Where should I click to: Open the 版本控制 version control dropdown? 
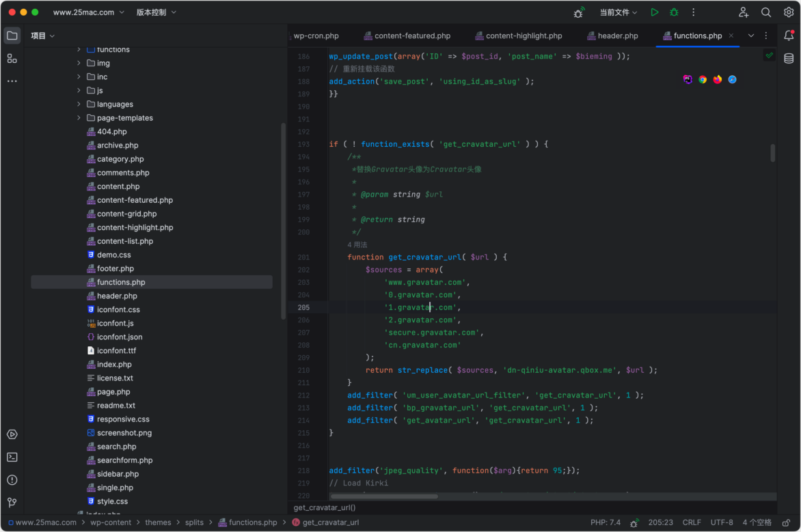[156, 12]
